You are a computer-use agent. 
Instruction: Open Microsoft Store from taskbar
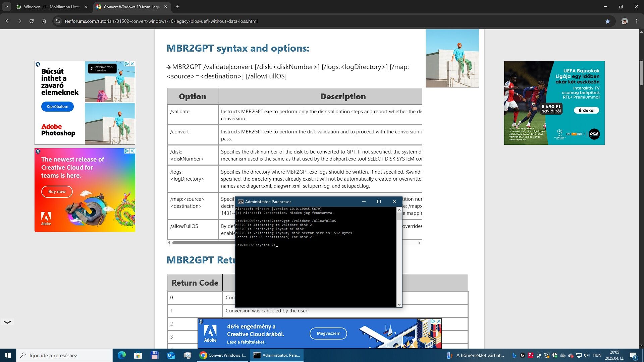pos(138,355)
